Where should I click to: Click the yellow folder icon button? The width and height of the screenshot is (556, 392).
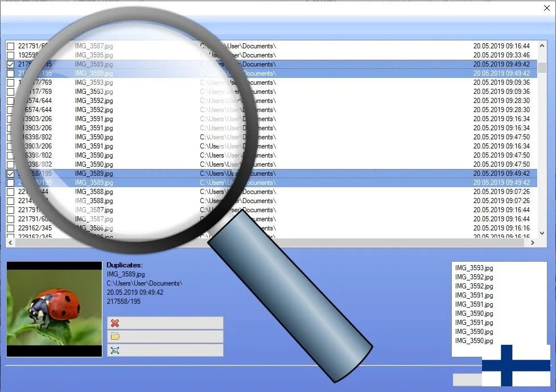pyautogui.click(x=115, y=337)
